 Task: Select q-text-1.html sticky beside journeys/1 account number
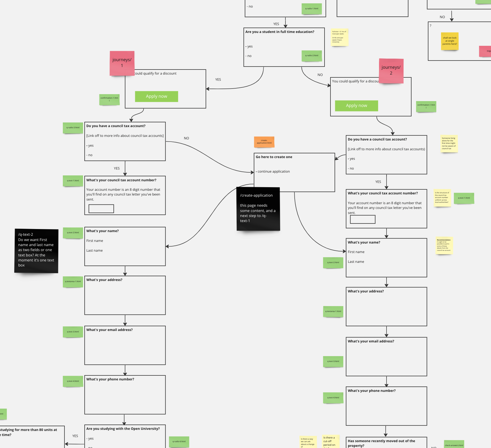[x=73, y=181]
